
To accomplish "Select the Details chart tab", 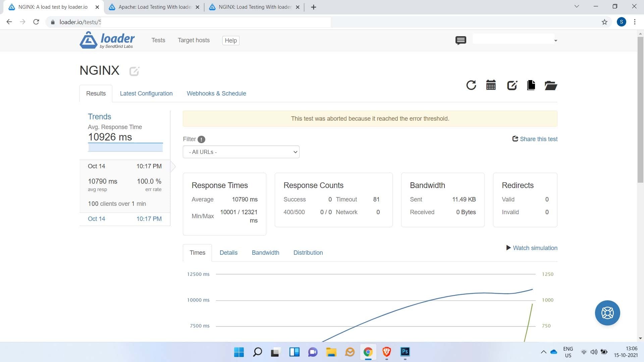I will point(228,253).
